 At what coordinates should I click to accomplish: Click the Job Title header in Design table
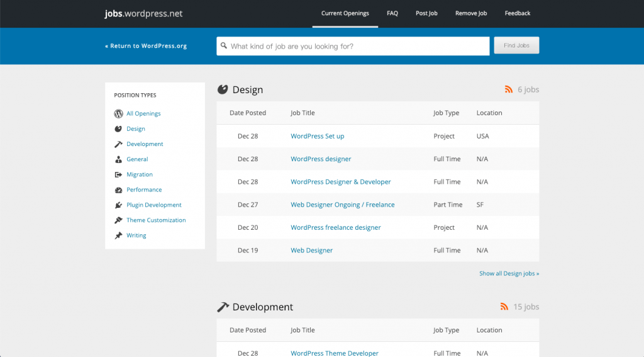click(303, 113)
